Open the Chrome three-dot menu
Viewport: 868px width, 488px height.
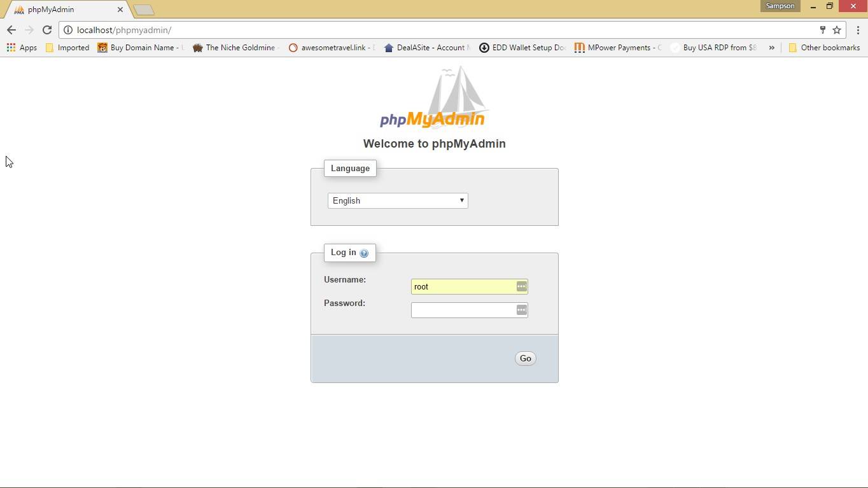click(859, 30)
